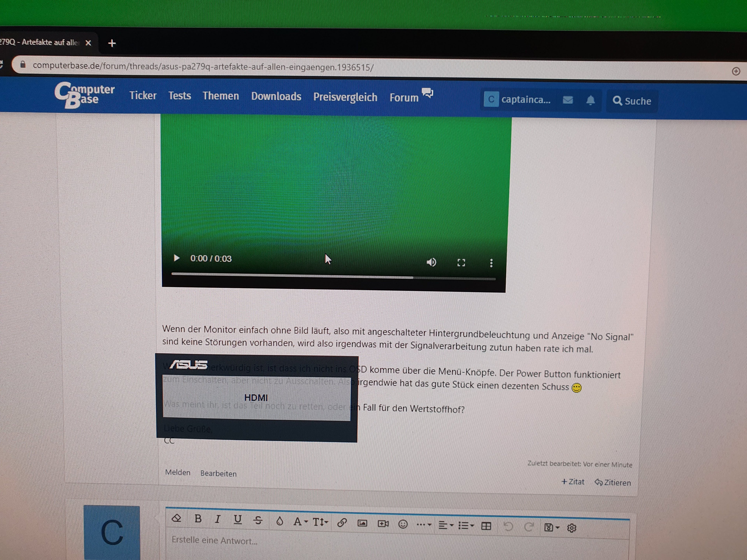
Task: Open the notifications bell icon
Action: click(x=590, y=100)
